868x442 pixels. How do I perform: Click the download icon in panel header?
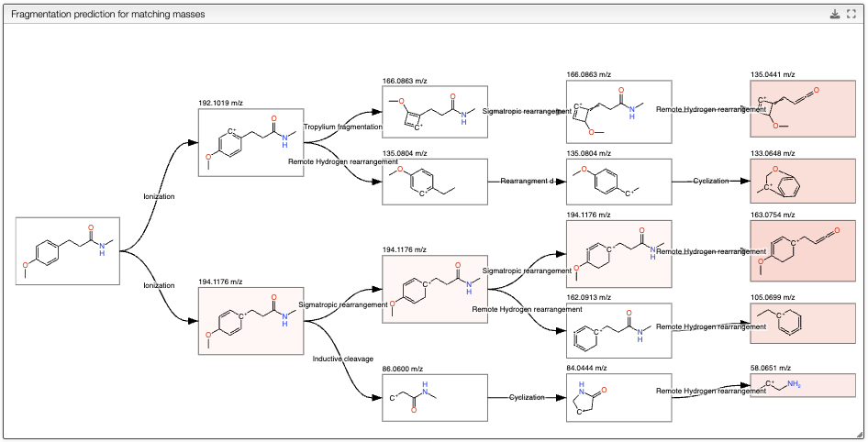pos(835,15)
